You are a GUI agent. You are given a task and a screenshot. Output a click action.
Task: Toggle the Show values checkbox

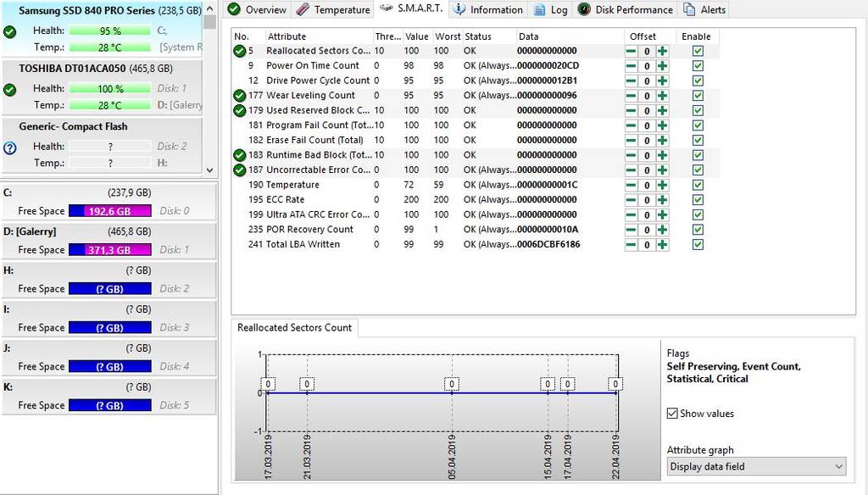tap(673, 414)
